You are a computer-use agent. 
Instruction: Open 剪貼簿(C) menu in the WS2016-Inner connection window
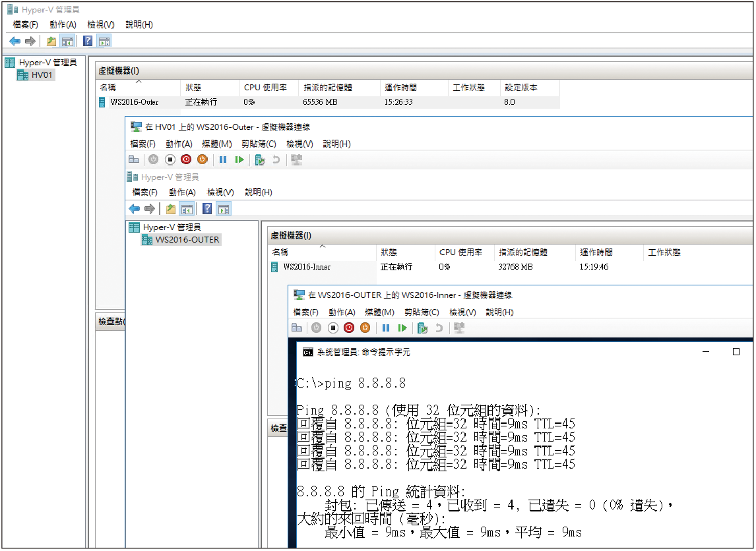click(422, 312)
